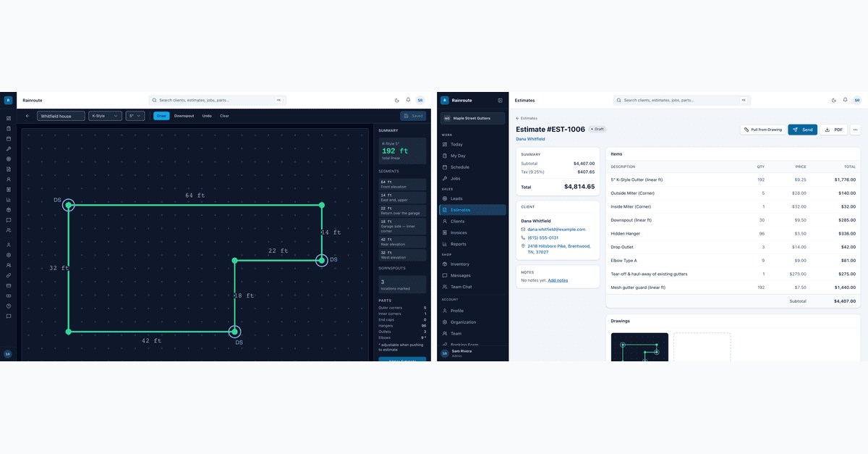Viewport: 868px width, 454px height.
Task: Switch to Downspout placement mode
Action: click(x=184, y=116)
